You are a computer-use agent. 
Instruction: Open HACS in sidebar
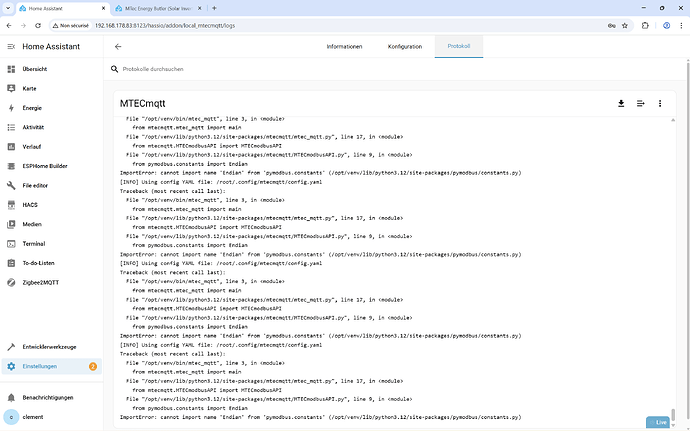tap(51, 205)
